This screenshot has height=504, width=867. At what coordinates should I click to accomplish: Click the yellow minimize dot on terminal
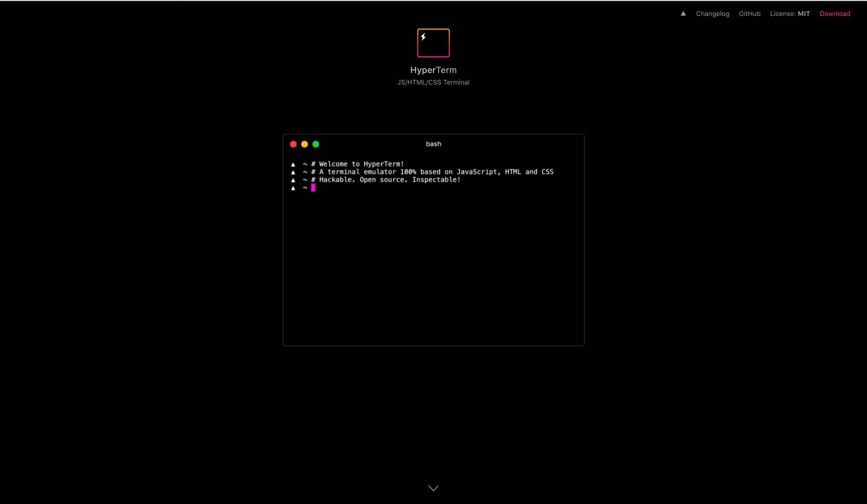click(304, 144)
